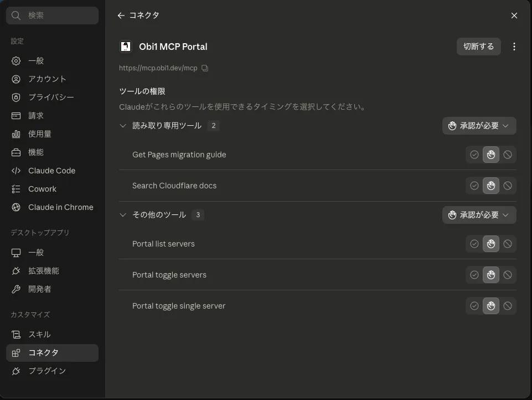532x400 pixels.
Task: Open the three-dot more options menu
Action: click(514, 47)
